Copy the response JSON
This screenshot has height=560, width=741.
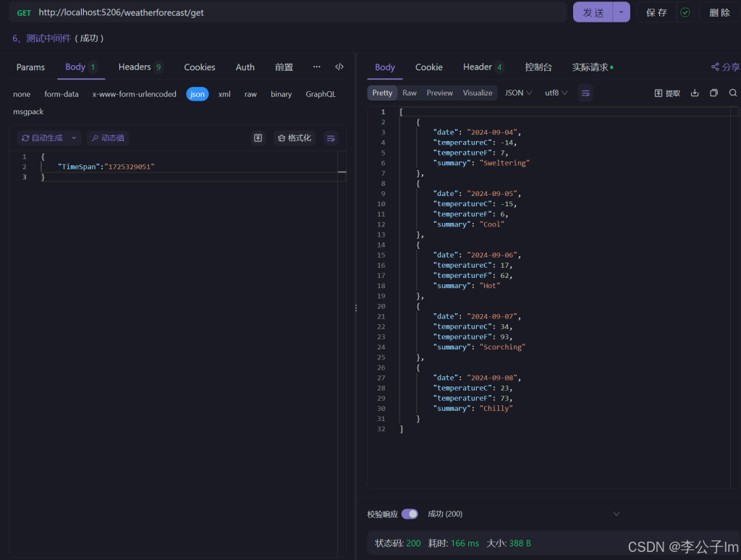[713, 93]
